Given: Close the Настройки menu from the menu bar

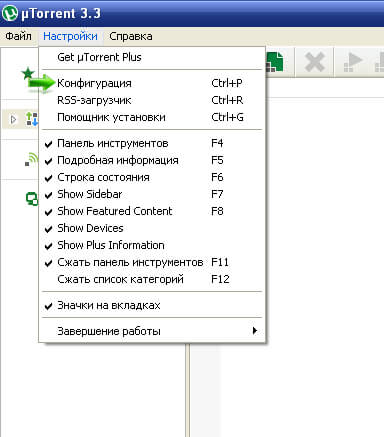Looking at the screenshot, I should pyautogui.click(x=70, y=36).
